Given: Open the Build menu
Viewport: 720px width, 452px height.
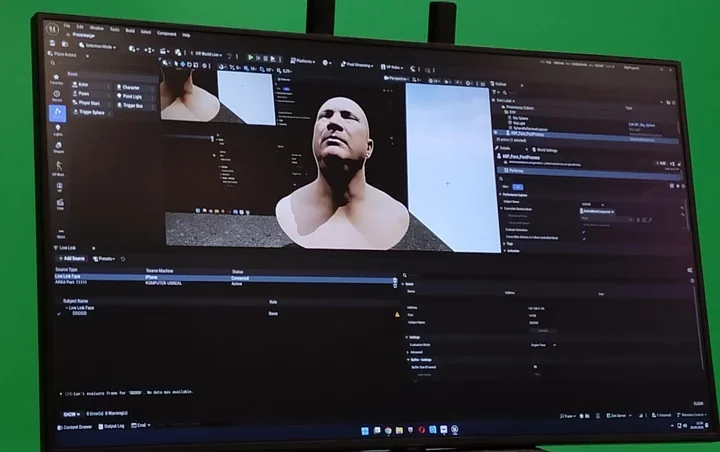Looking at the screenshot, I should coord(130,31).
